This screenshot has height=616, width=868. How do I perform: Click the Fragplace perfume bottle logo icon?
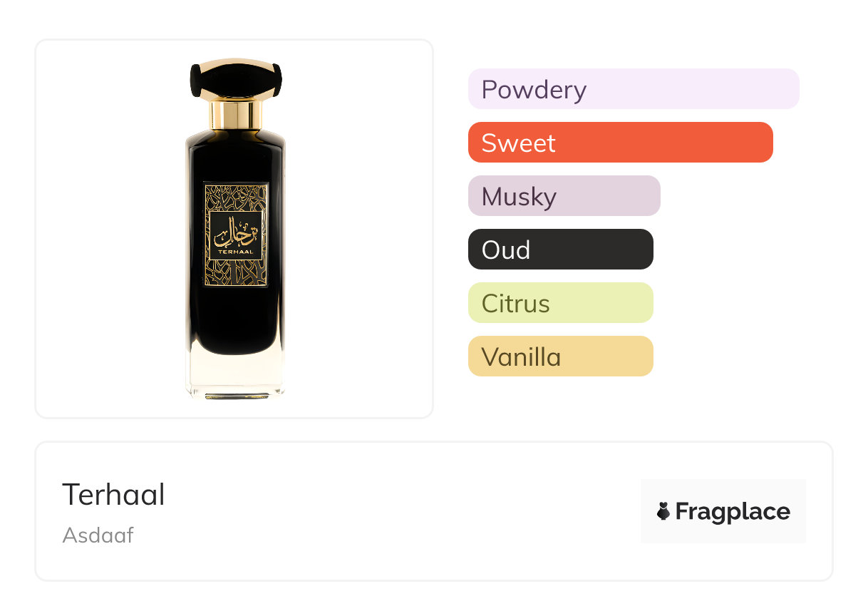[x=663, y=511]
